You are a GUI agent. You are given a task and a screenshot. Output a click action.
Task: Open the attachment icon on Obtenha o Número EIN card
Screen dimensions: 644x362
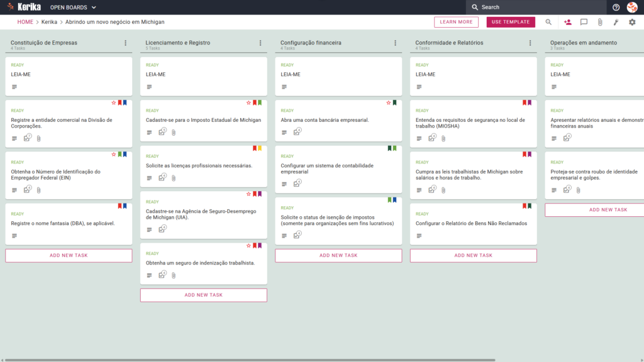[38, 190]
